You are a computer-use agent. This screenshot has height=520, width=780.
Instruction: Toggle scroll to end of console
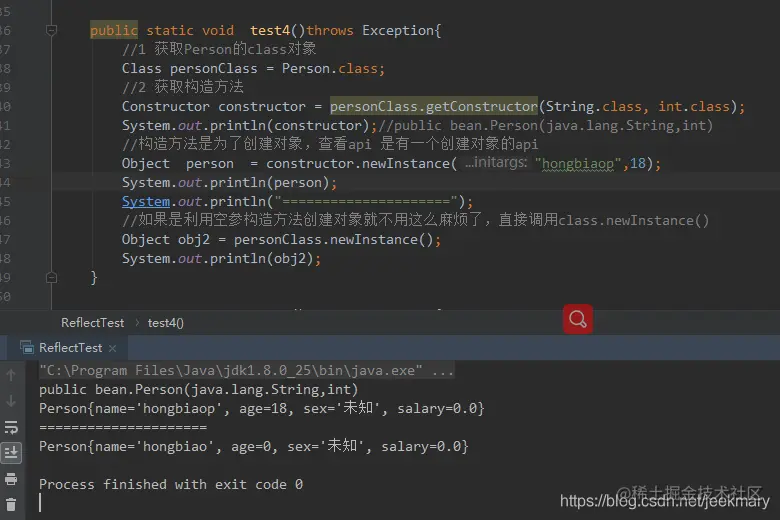click(x=11, y=453)
